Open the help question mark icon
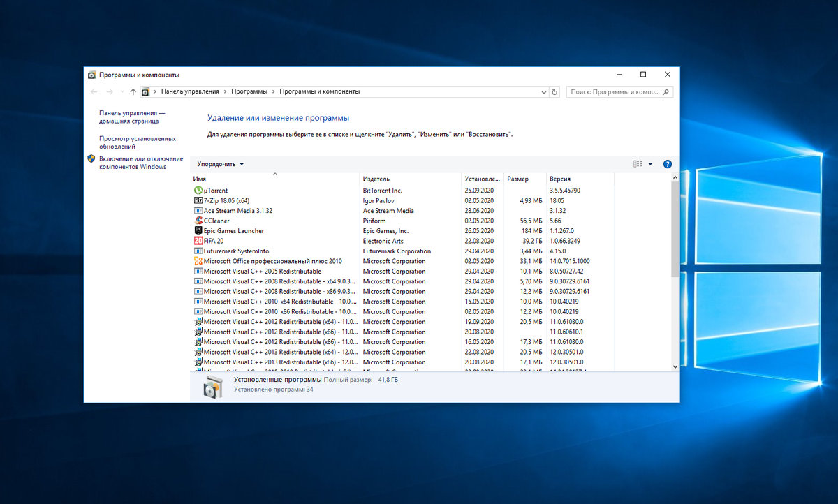The image size is (838, 504). (667, 164)
